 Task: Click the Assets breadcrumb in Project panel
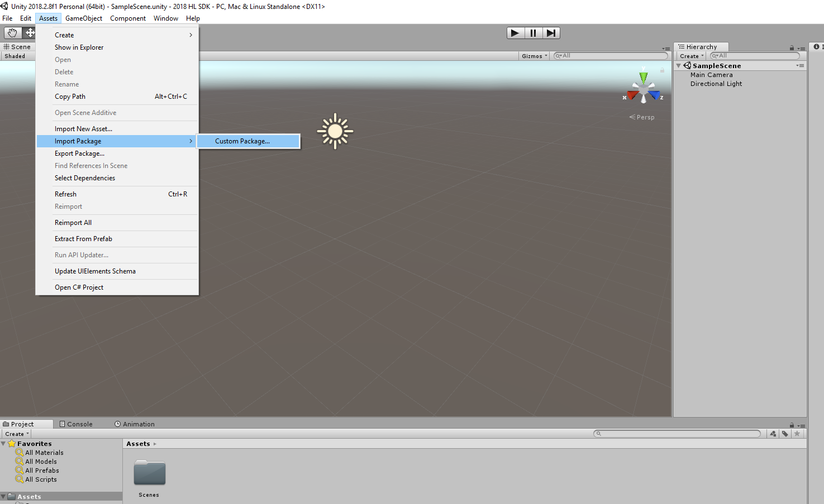[138, 444]
